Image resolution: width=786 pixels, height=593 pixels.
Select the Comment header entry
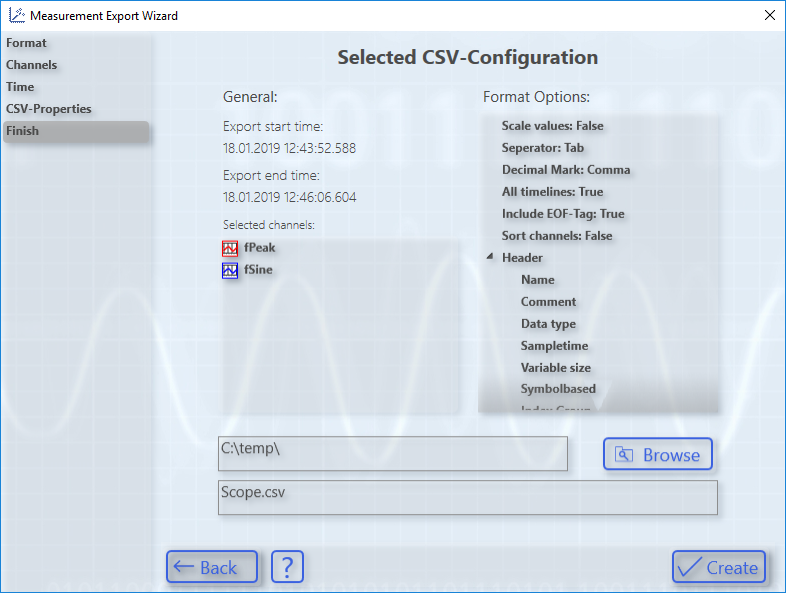point(548,302)
